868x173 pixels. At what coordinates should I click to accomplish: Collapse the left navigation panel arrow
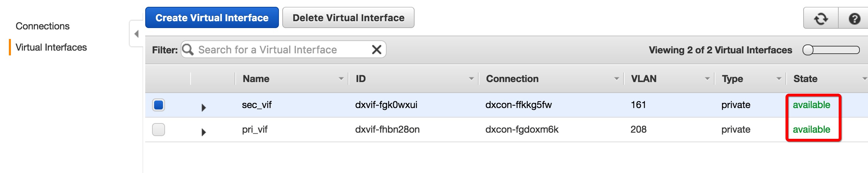click(x=136, y=34)
